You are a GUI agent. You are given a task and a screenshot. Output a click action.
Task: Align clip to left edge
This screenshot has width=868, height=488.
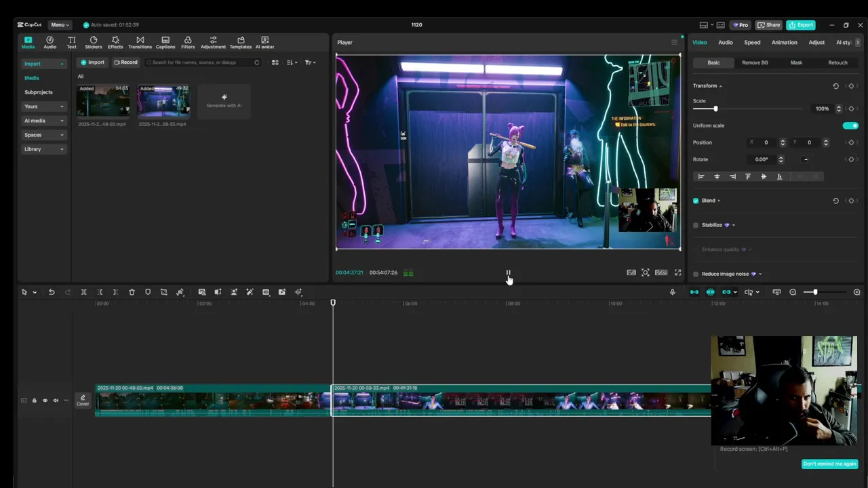[701, 176]
